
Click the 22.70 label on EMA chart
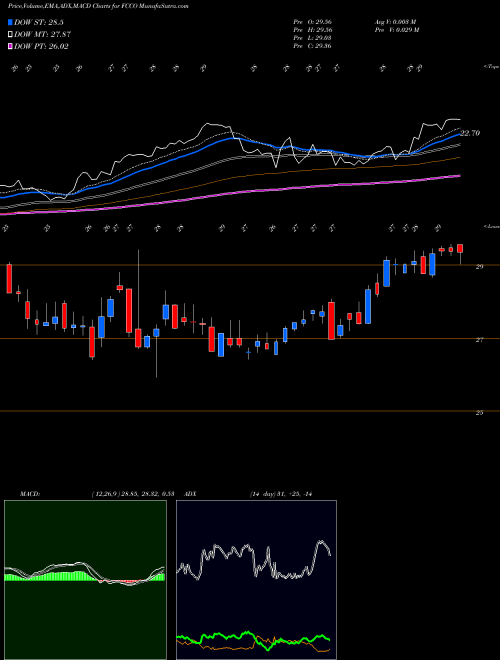[x=470, y=133]
